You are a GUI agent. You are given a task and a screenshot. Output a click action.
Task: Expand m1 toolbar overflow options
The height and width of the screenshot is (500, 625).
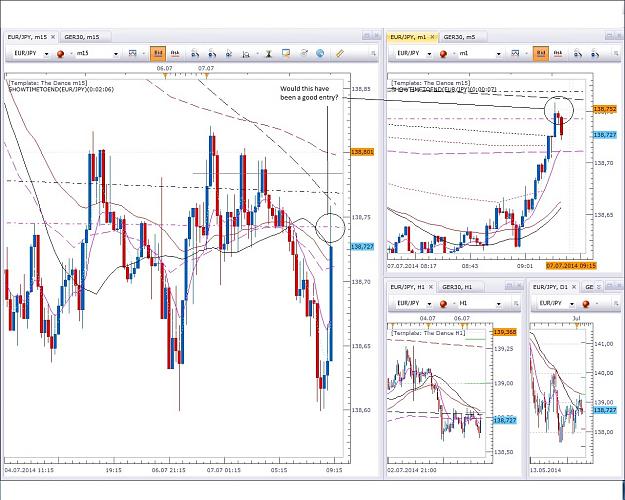(x=617, y=53)
